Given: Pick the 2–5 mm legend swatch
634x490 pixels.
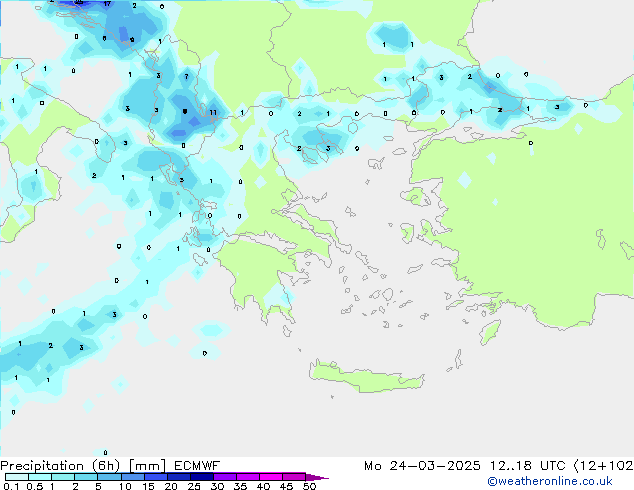Looking at the screenshot, I should (x=86, y=477).
